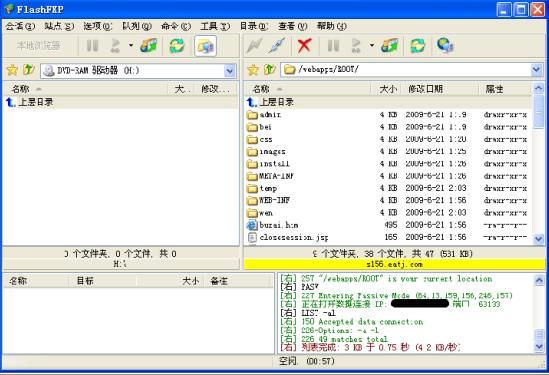The width and height of the screenshot is (549, 375).
Task: Select the images folder
Action: (388, 151)
